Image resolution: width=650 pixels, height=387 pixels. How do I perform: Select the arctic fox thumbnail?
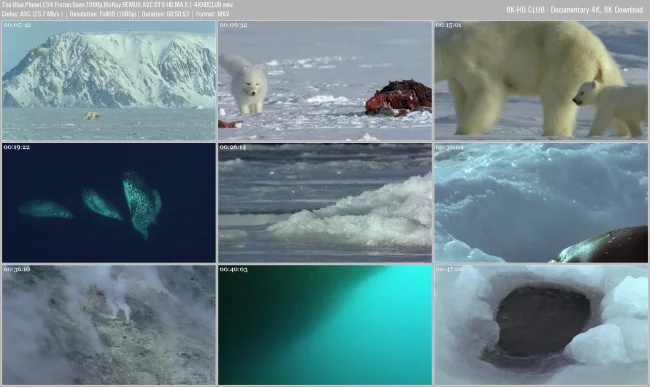pyautogui.click(x=325, y=81)
